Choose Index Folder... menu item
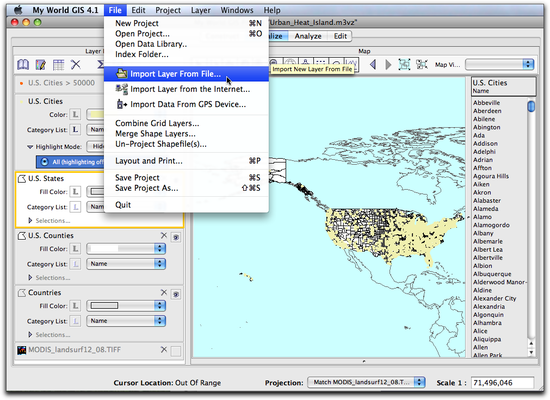Screen dimensions: 550x400 [187, 54]
